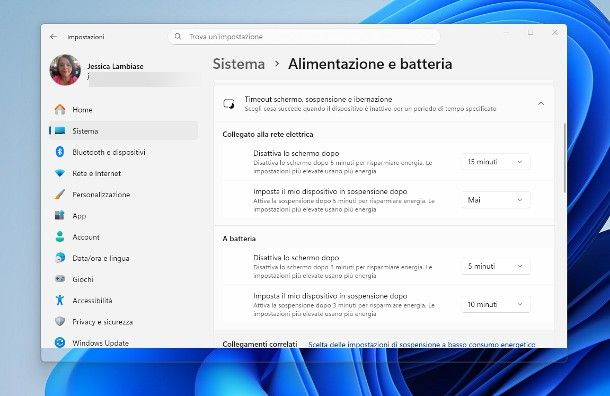Click the Collegamenti correlati label
The height and width of the screenshot is (396, 610).
coord(260,344)
